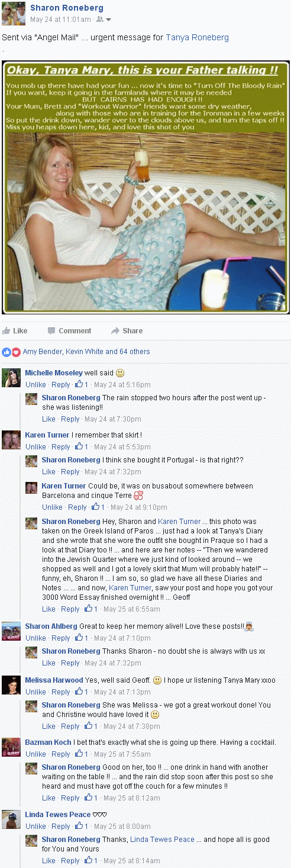
Task: Click the heart reaction icon beside Amy Bender
Action: [x=16, y=352]
